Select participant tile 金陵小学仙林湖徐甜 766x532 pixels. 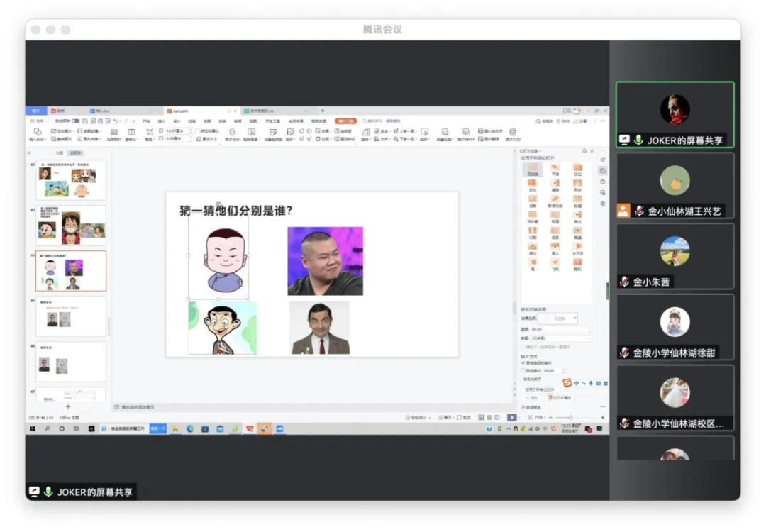click(x=675, y=327)
